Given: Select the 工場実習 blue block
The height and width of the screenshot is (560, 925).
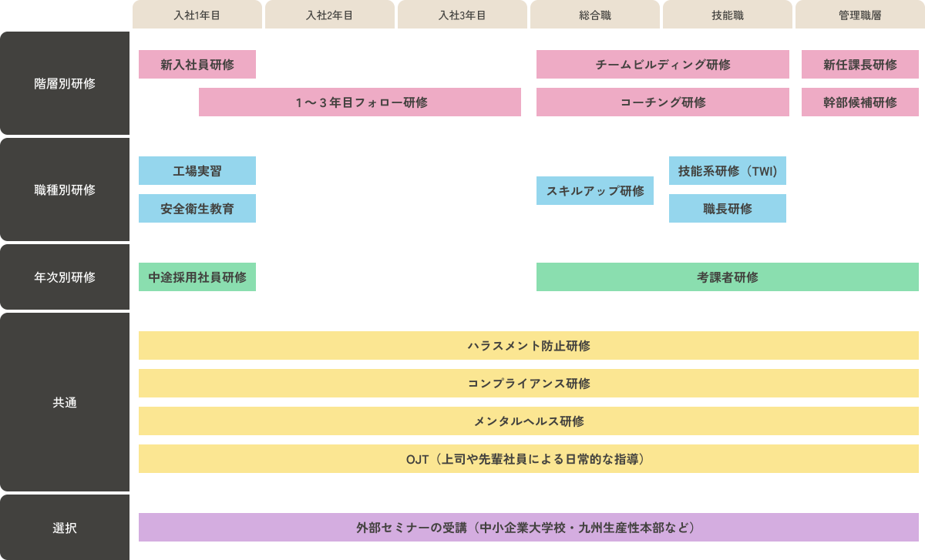Looking at the screenshot, I should click(197, 171).
